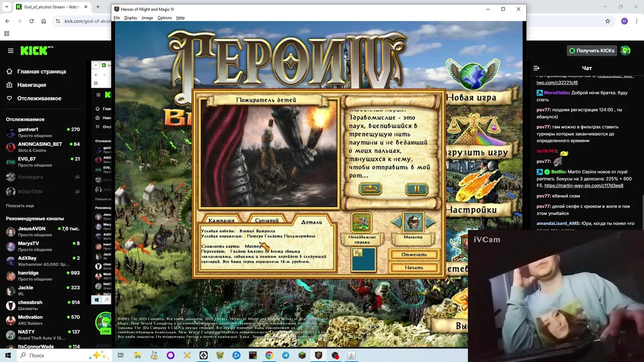Open NA5TY recommended channel
Viewport: 644px width, 362px height.
[x=43, y=335]
